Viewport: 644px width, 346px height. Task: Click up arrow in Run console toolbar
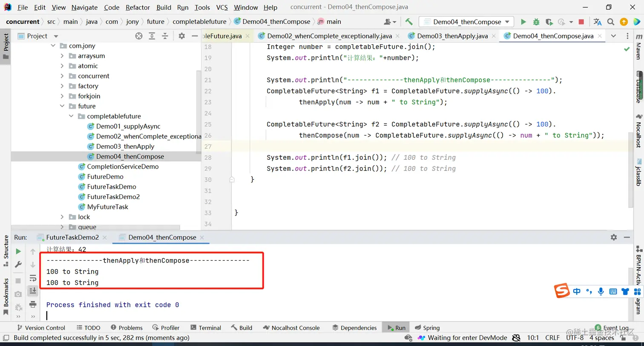(33, 252)
